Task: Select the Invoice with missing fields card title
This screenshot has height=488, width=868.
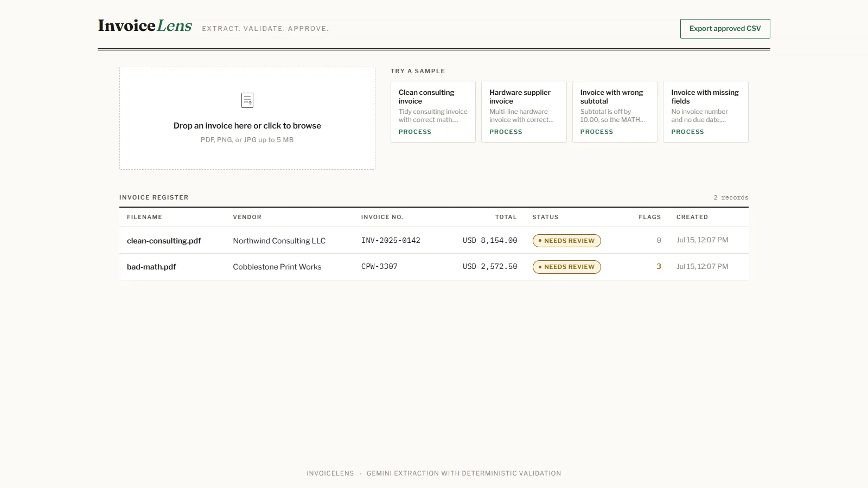Action: tap(705, 97)
